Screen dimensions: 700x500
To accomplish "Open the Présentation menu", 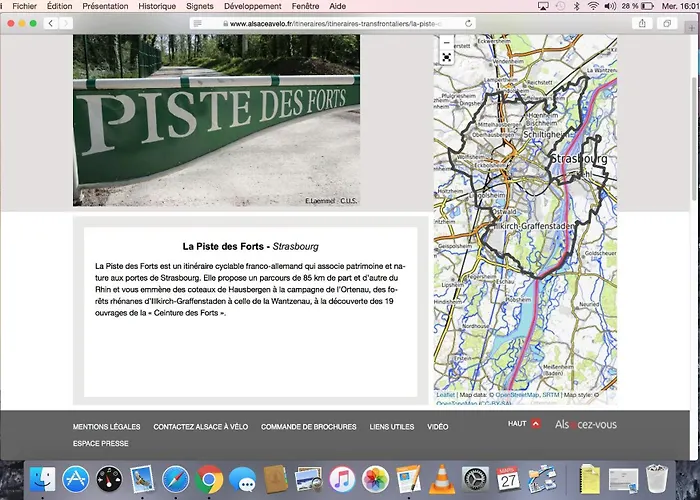I will tap(105, 6).
